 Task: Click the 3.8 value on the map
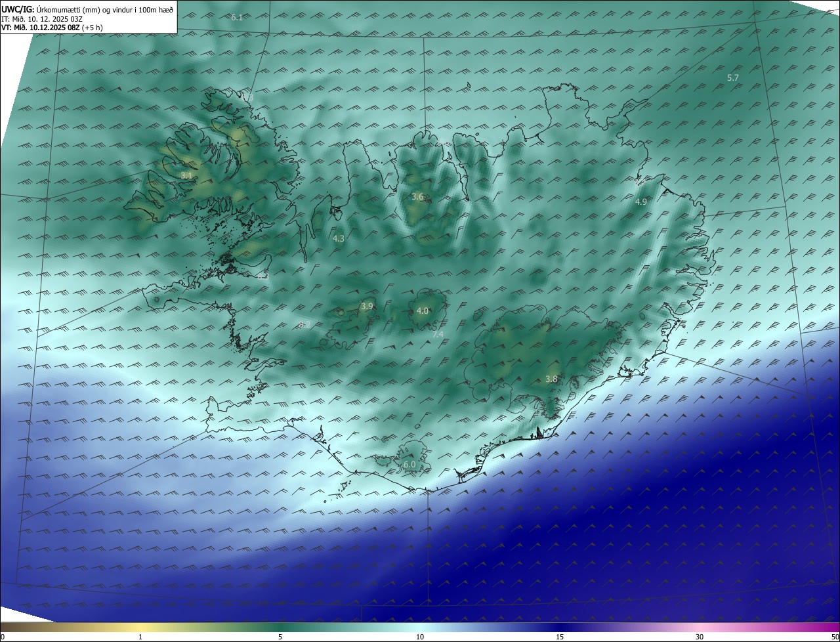[x=551, y=379]
